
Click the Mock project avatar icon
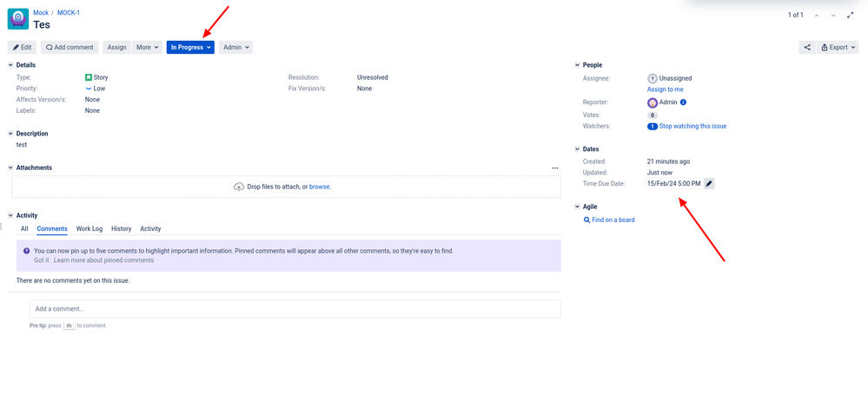tap(18, 19)
